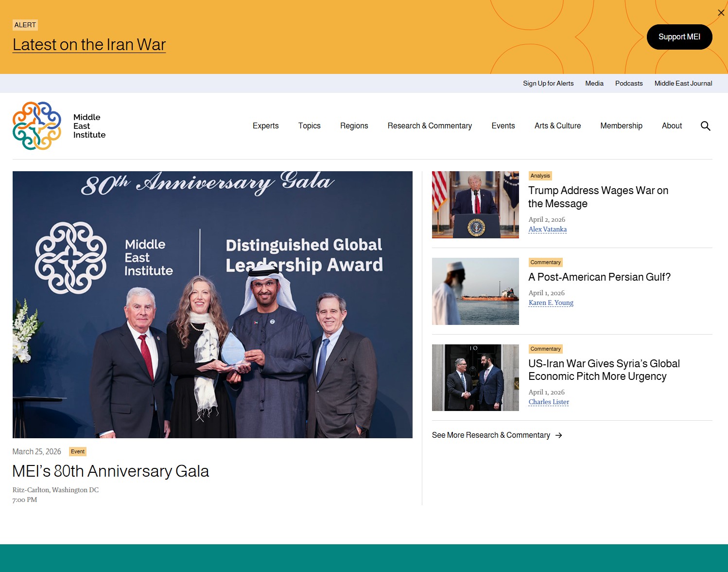Click arrow next to See More Research

click(x=559, y=435)
